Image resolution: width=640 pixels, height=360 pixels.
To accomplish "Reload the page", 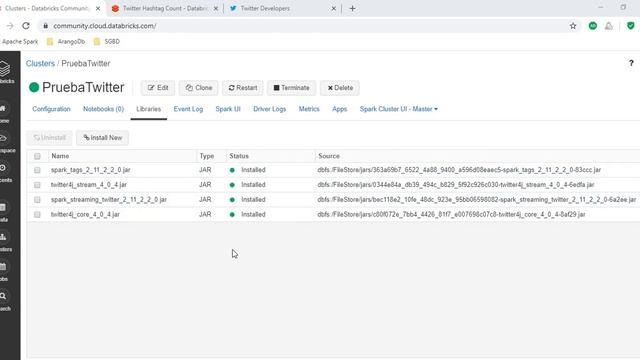I will pyautogui.click(x=26, y=26).
